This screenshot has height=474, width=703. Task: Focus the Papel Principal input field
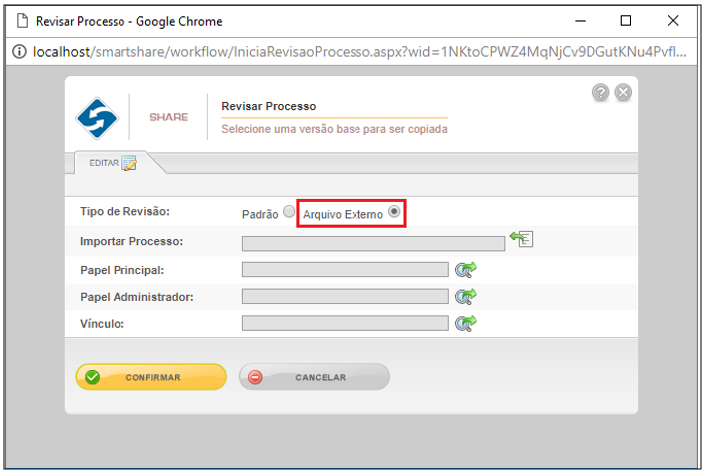345,270
